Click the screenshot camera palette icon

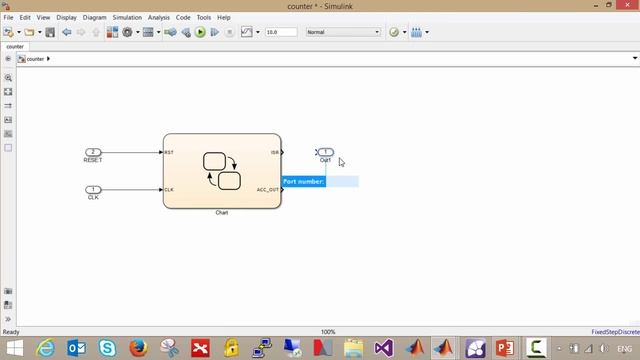click(8, 291)
